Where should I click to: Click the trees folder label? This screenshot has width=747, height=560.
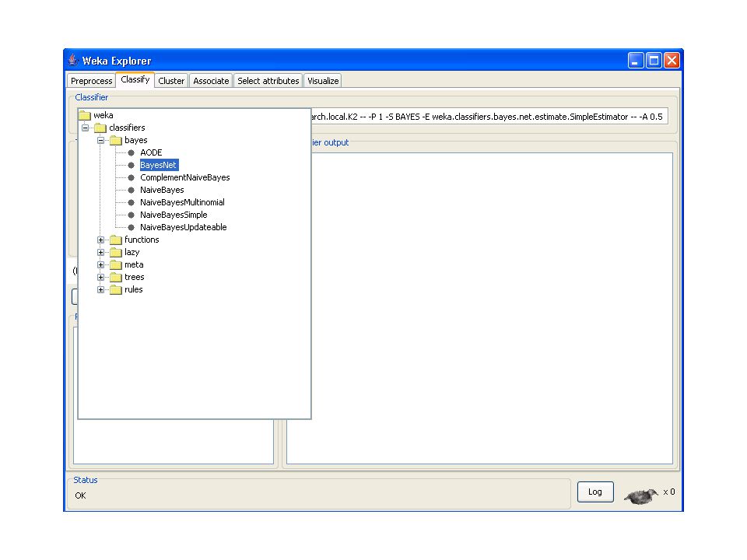click(x=134, y=277)
